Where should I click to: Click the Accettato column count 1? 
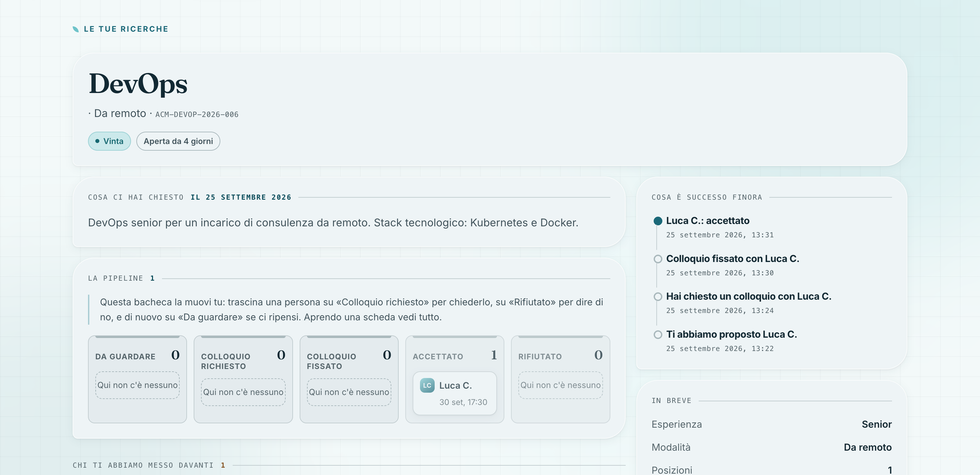(x=494, y=355)
